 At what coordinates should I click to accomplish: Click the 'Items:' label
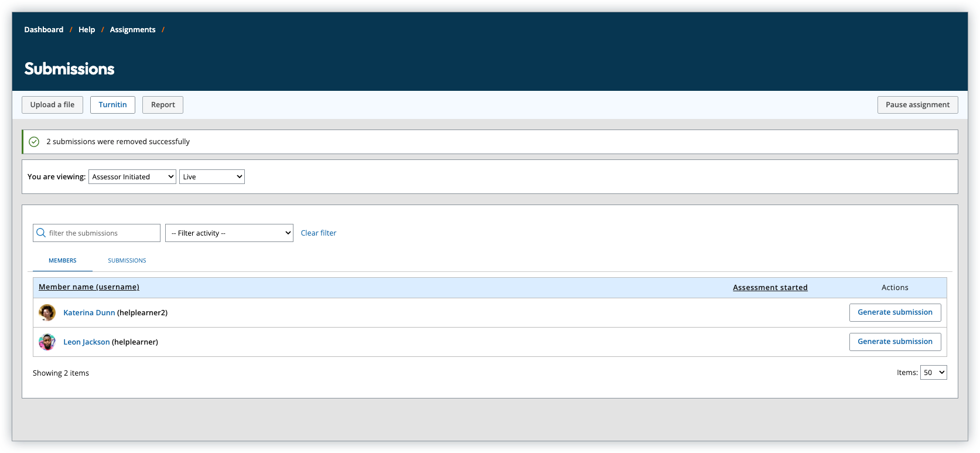point(907,372)
